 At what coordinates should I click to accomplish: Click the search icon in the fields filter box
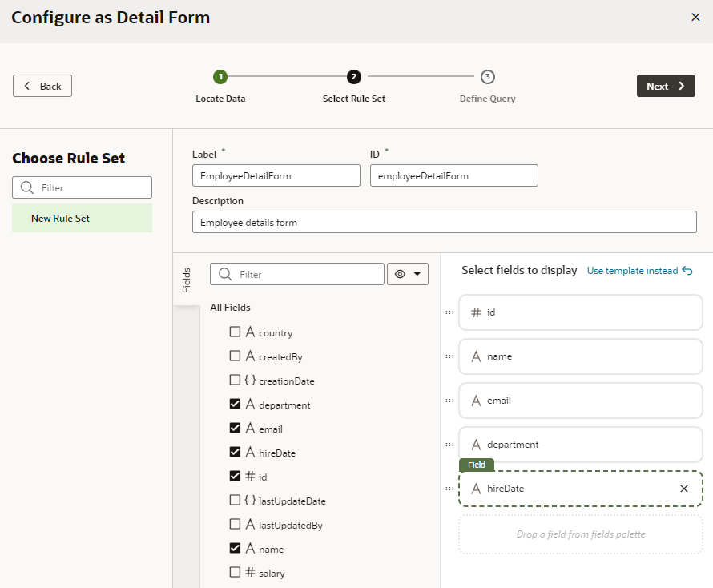tap(224, 274)
